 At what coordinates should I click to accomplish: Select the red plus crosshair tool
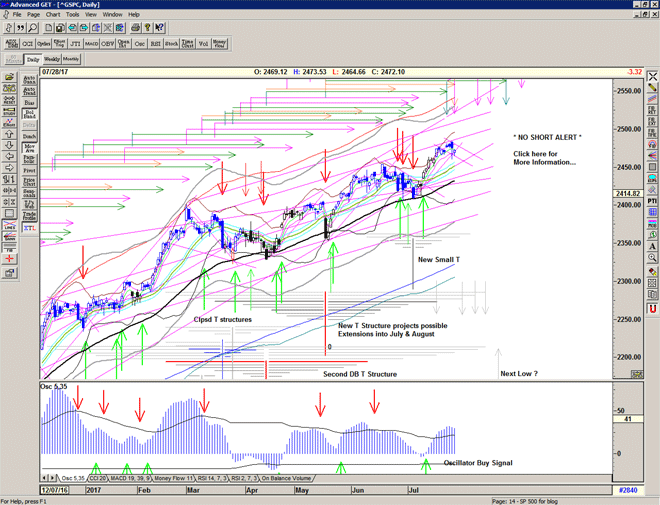(10, 258)
